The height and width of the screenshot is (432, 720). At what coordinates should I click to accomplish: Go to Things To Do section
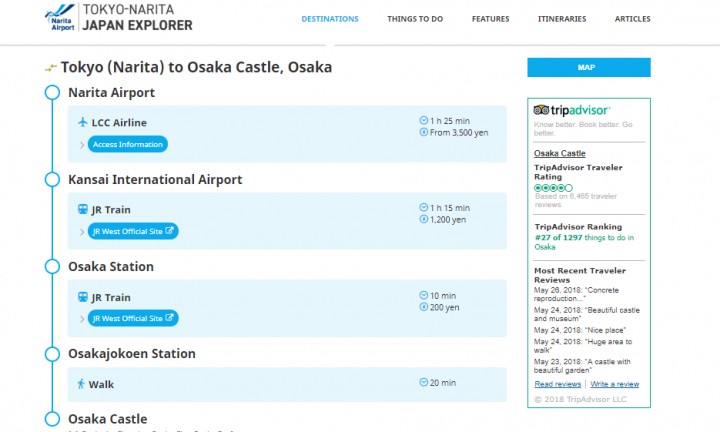point(415,19)
